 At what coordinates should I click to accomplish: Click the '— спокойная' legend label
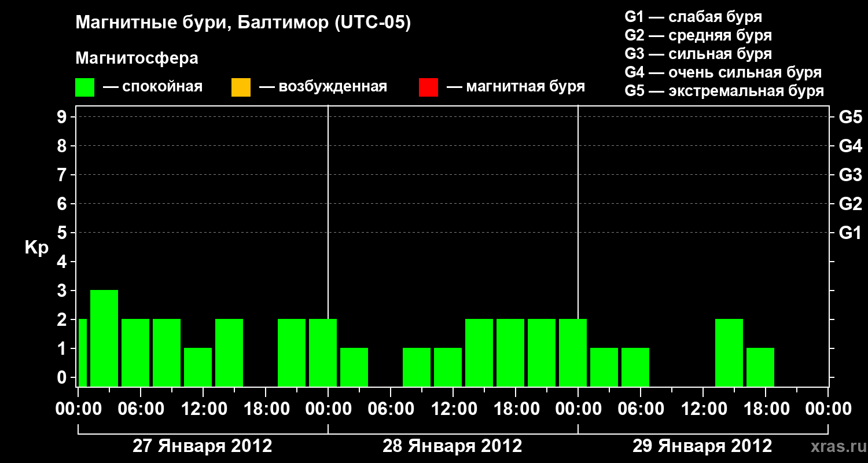[x=153, y=87]
